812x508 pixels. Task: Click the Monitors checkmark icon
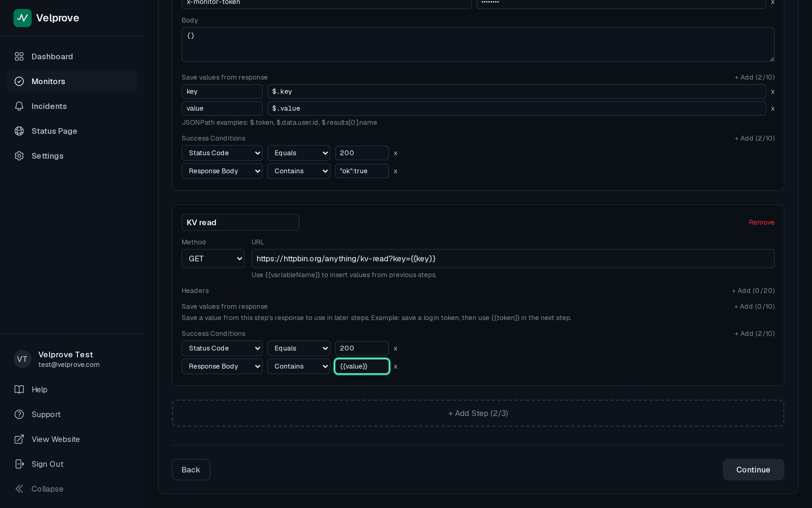19,81
